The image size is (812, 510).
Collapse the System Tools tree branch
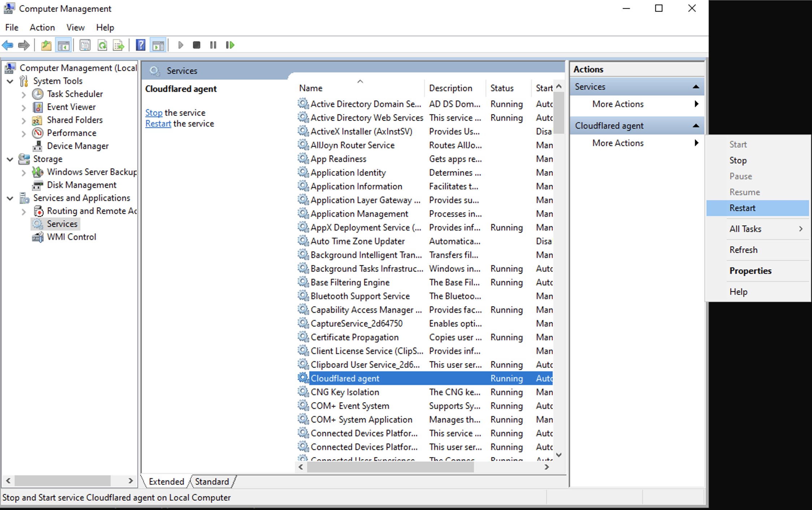[x=10, y=81]
